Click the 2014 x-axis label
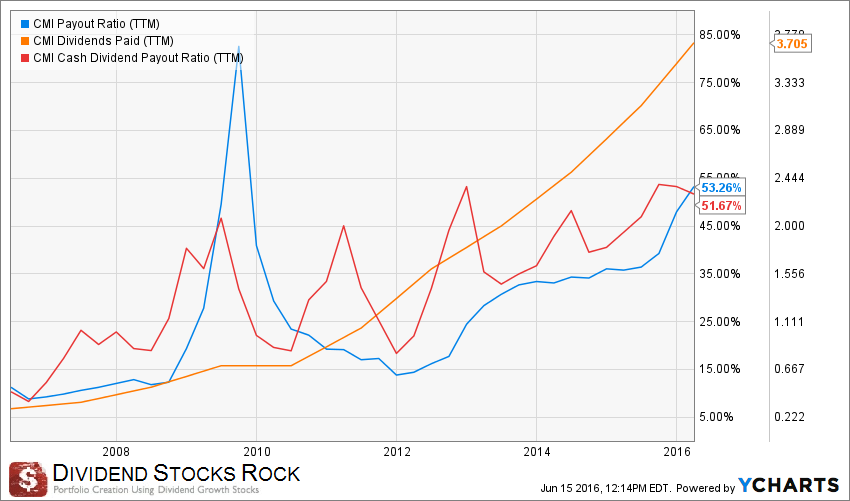850x501 pixels. click(x=537, y=450)
